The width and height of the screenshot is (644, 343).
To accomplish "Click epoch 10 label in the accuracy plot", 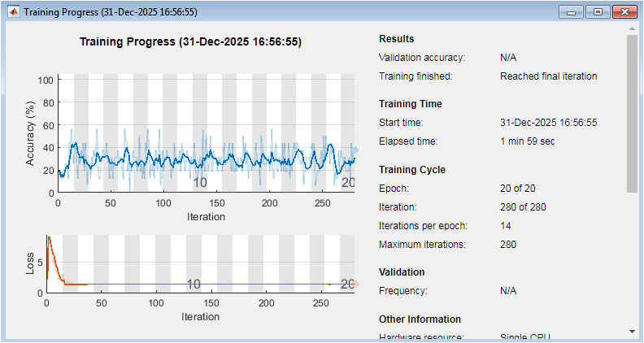I will pyautogui.click(x=200, y=183).
